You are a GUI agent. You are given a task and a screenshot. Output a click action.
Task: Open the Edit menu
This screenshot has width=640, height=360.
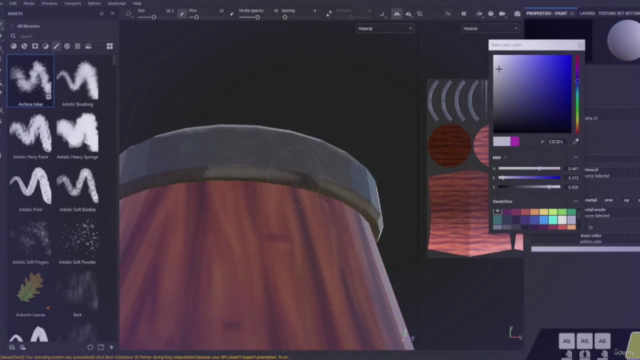tap(13, 3)
